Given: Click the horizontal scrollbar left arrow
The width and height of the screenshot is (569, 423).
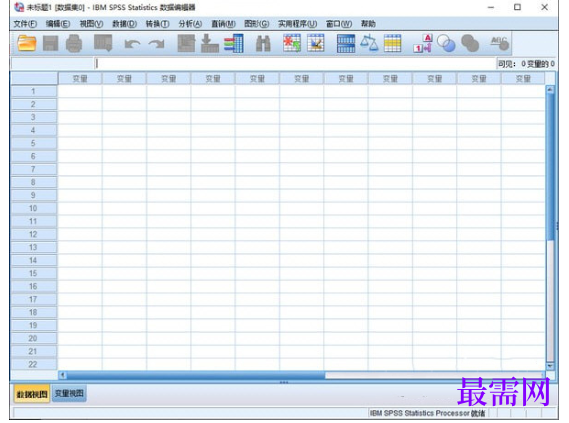Looking at the screenshot, I should click(62, 375).
